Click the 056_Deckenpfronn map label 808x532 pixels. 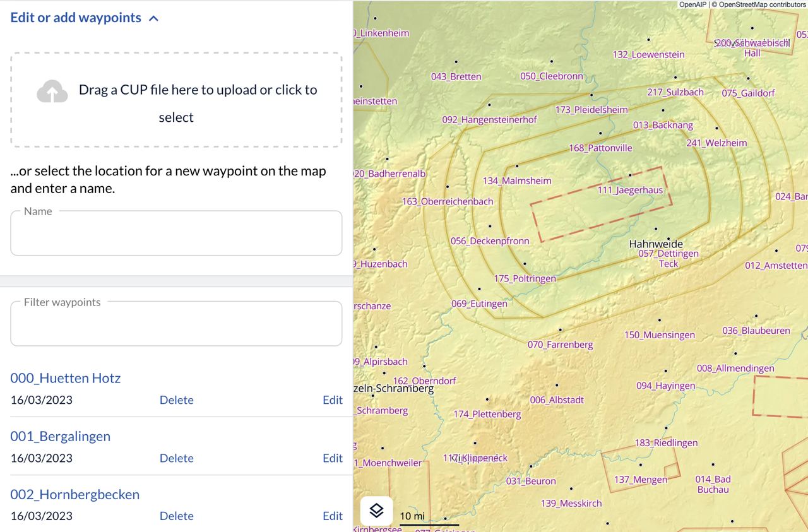coord(490,241)
